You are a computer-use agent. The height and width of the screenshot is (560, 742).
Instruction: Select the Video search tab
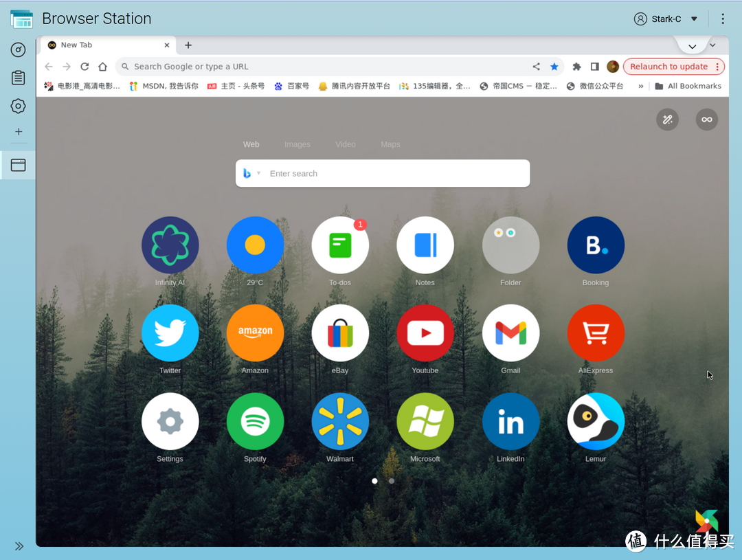346,144
